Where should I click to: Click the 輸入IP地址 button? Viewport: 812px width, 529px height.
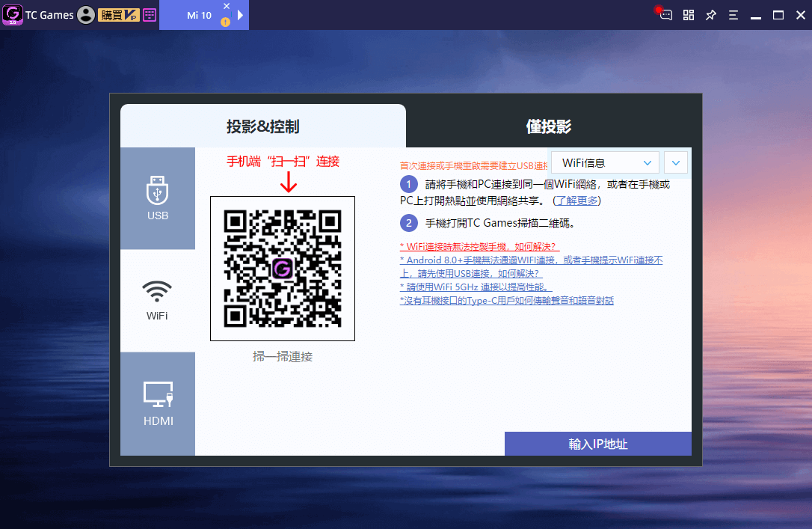598,444
